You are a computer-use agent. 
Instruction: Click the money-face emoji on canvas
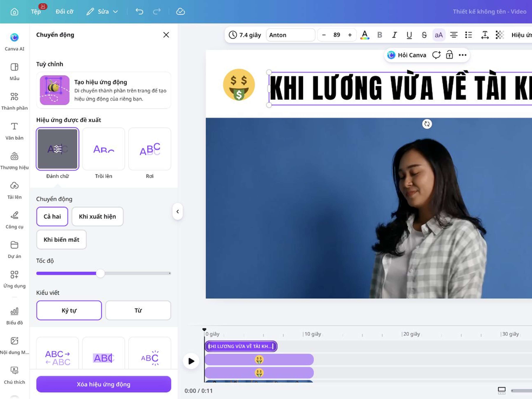[239, 85]
